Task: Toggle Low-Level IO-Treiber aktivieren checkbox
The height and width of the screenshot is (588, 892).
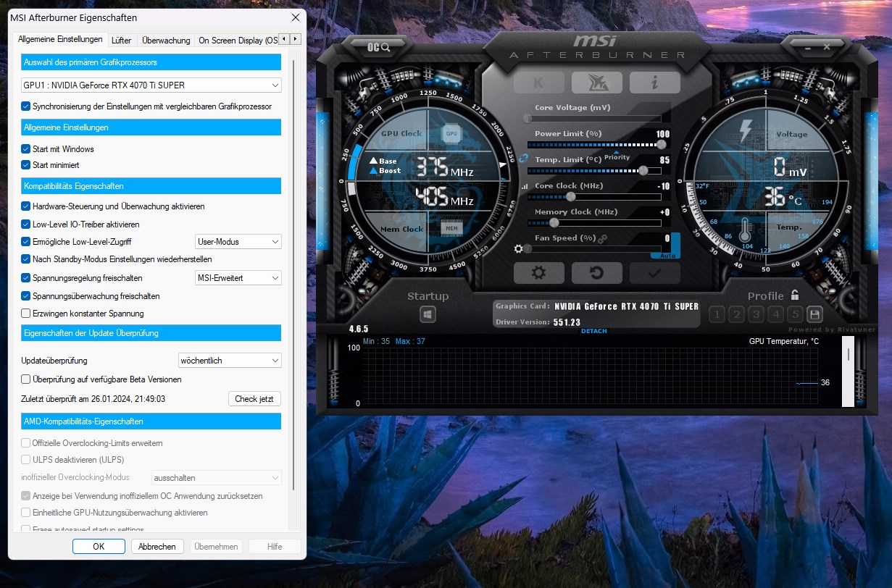Action: tap(26, 224)
